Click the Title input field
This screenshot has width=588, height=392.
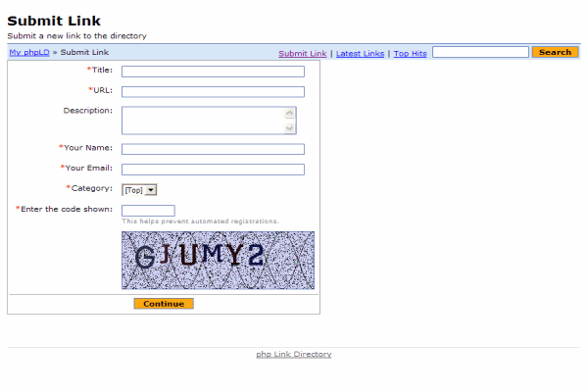point(213,72)
